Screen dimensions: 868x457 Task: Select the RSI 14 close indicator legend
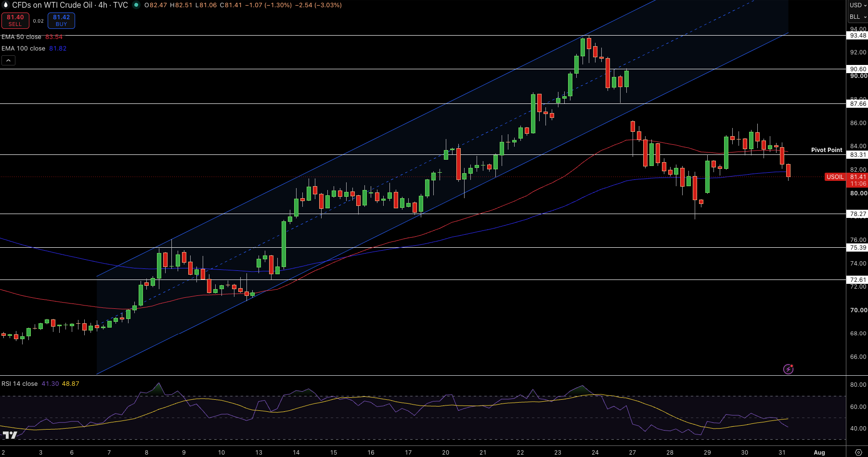click(19, 384)
